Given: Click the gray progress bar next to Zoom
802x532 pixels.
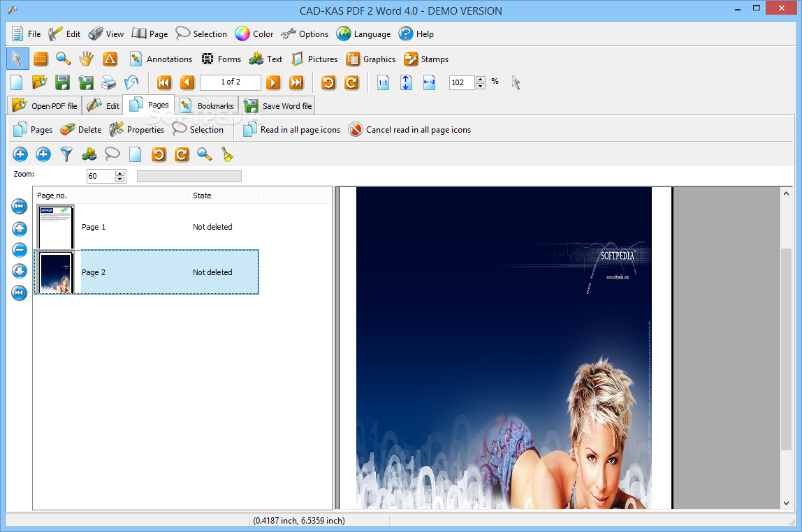Looking at the screenshot, I should pyautogui.click(x=189, y=177).
